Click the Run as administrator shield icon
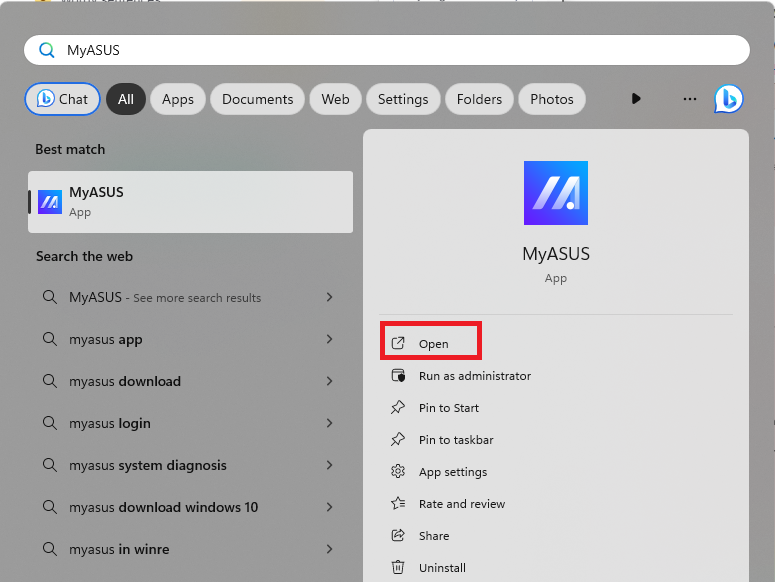Viewport: 775px width, 582px height. click(x=398, y=376)
